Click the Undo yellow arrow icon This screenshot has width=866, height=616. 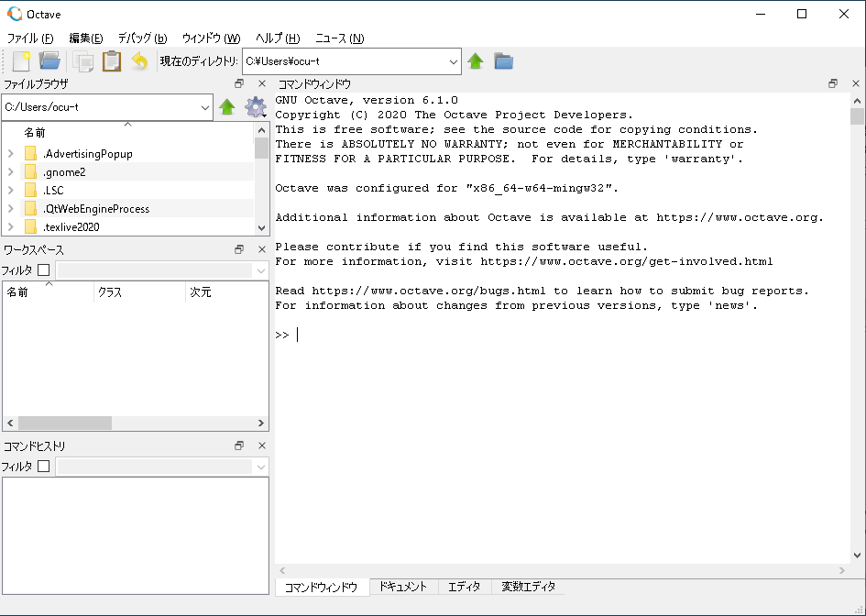tap(139, 61)
